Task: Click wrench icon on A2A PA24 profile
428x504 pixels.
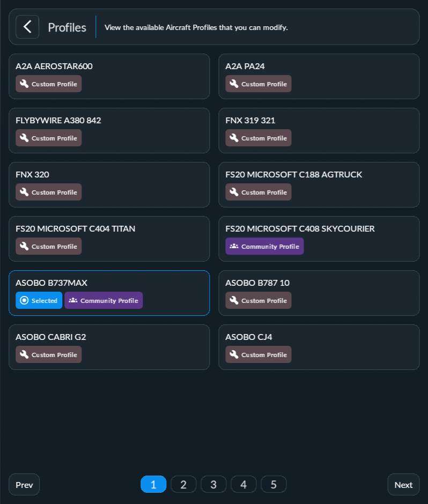Action: [234, 84]
